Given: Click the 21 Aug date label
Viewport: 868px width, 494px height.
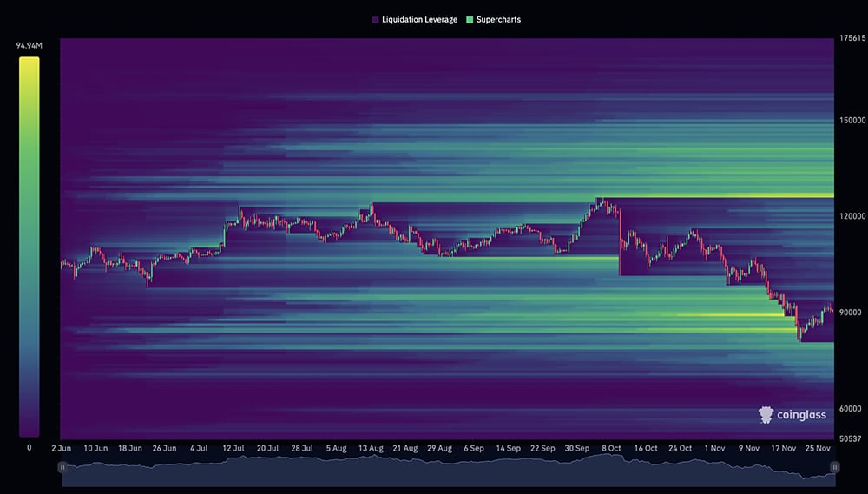Looking at the screenshot, I should point(405,449).
